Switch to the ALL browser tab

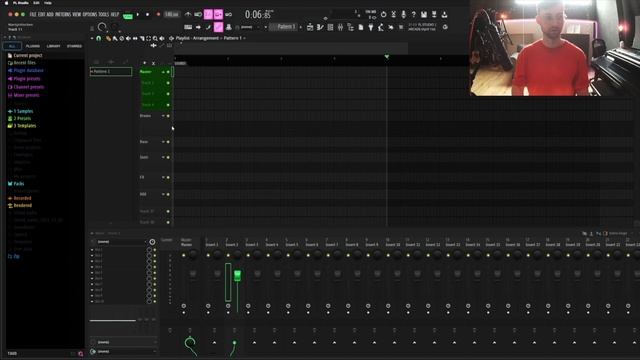click(12, 46)
